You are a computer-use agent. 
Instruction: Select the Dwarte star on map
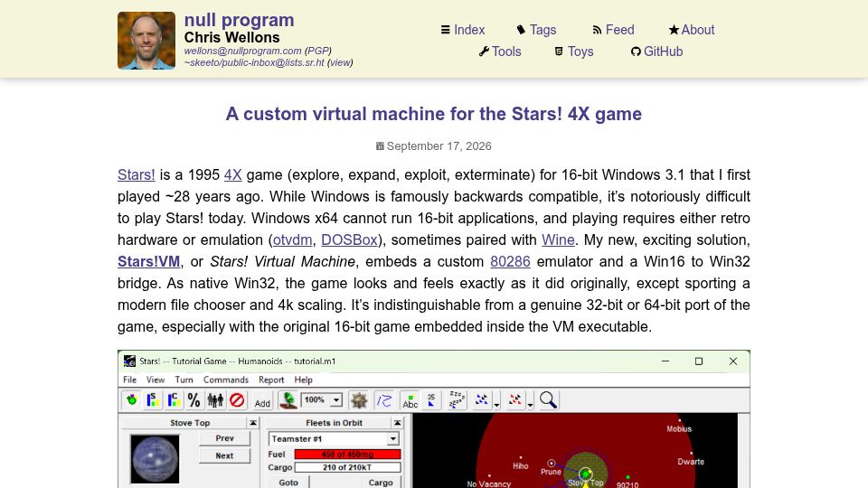[692, 453]
